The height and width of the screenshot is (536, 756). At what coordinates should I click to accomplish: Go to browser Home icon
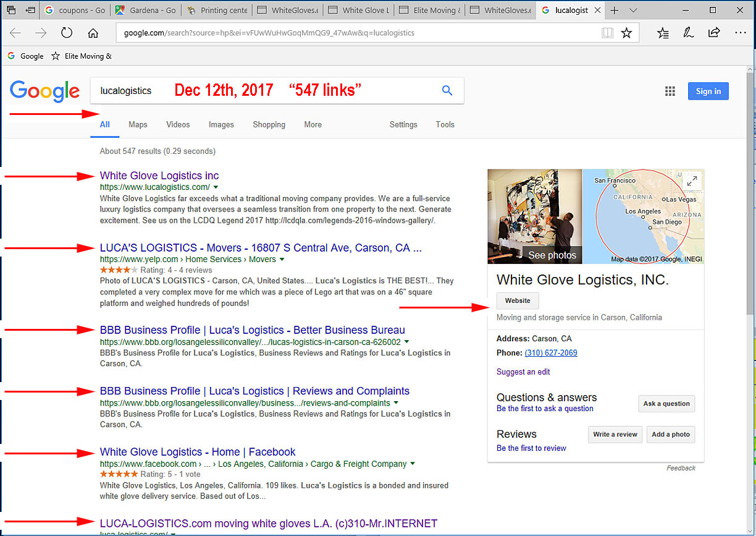(x=93, y=33)
